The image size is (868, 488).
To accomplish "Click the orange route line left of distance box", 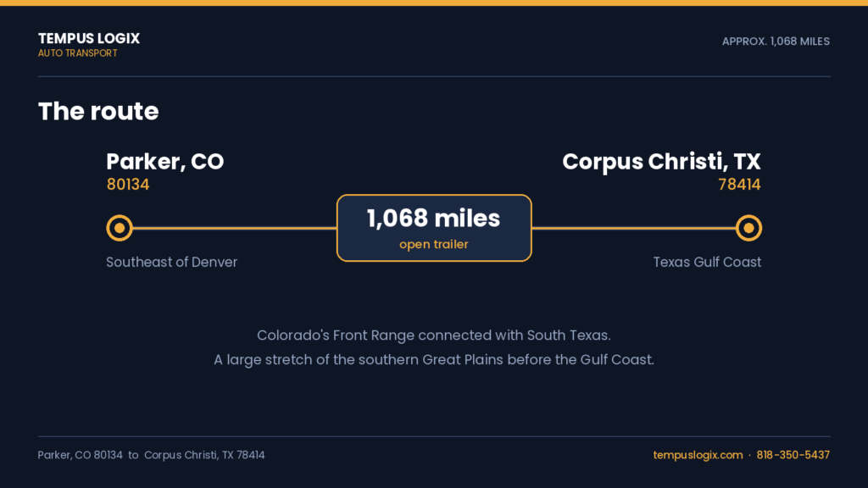I will (x=235, y=228).
